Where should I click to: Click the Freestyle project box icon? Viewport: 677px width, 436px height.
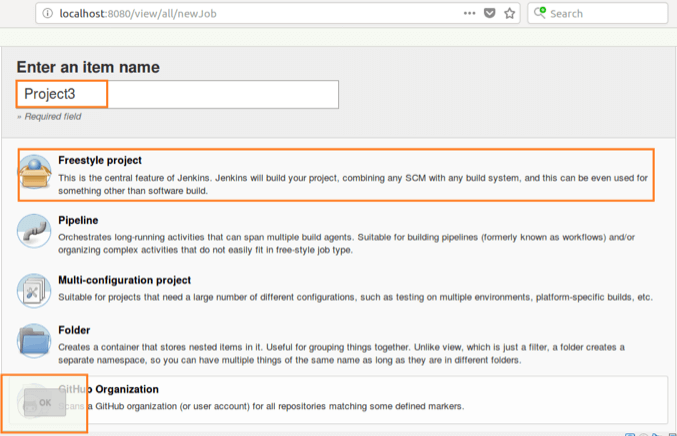(x=35, y=172)
